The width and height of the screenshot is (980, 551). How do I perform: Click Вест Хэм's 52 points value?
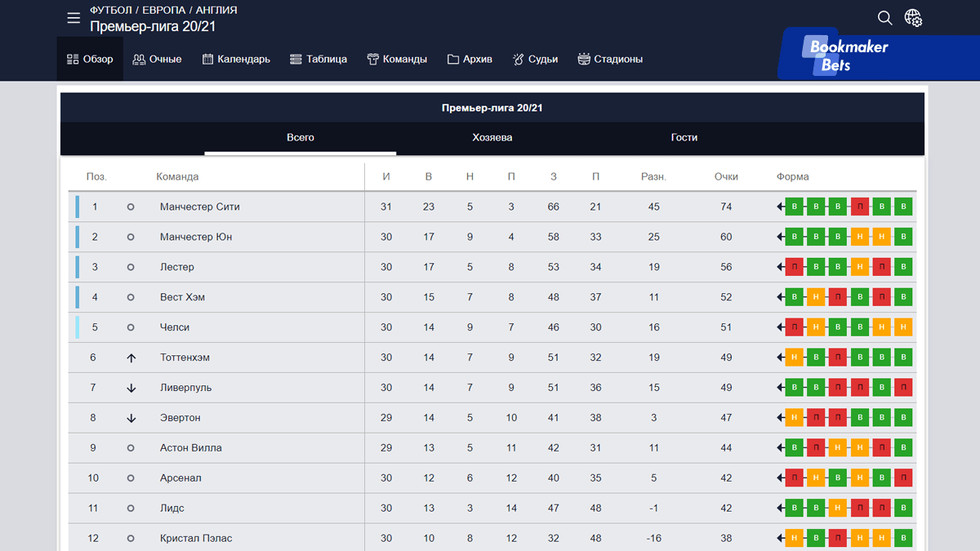click(726, 297)
